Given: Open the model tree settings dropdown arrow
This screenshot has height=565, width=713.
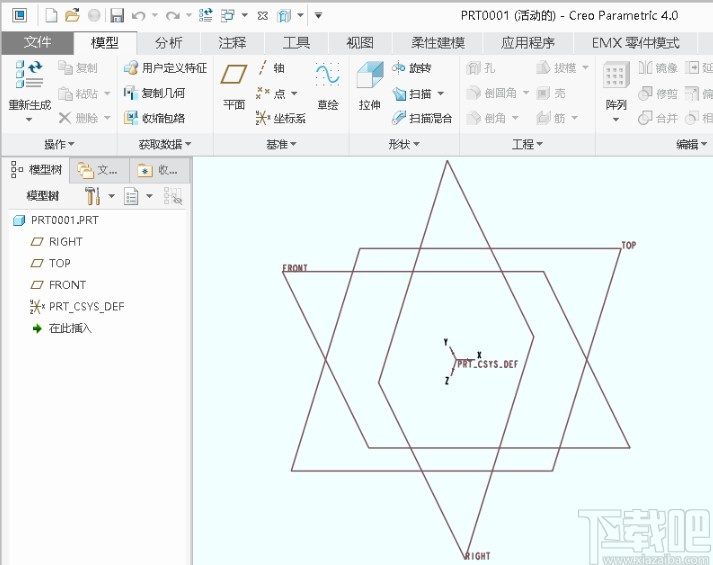Looking at the screenshot, I should click(111, 196).
